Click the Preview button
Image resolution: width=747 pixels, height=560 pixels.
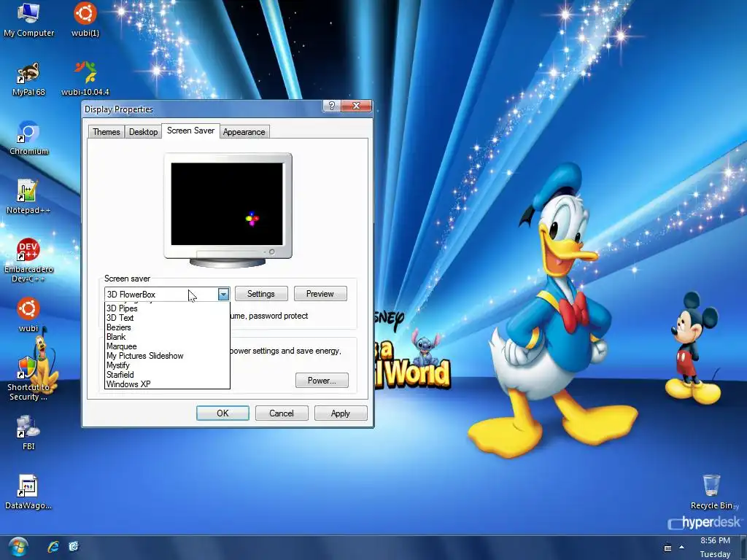point(320,294)
